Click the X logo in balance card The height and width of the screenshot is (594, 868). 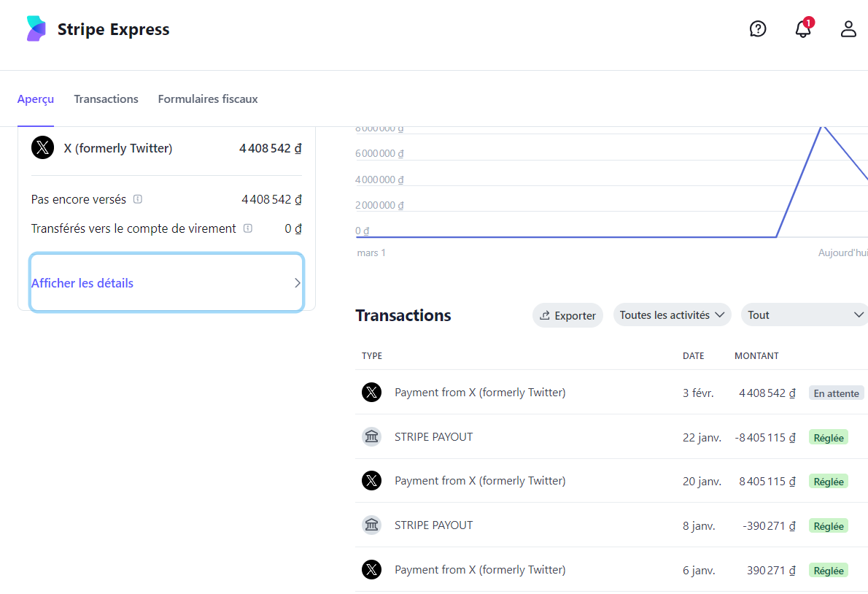(43, 148)
